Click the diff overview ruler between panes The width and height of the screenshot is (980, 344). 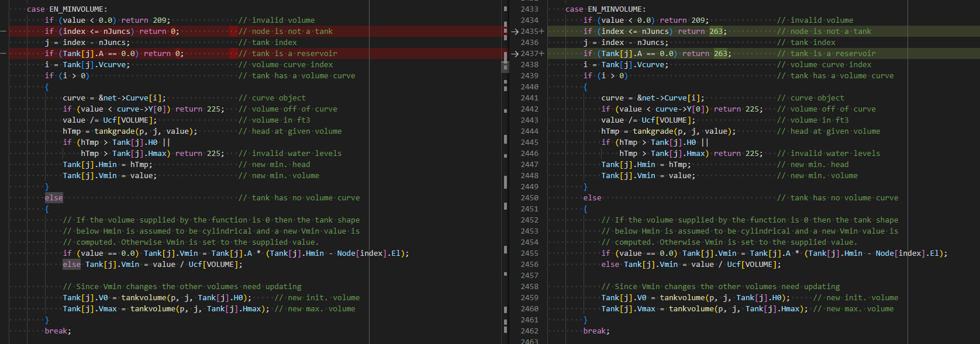505,172
